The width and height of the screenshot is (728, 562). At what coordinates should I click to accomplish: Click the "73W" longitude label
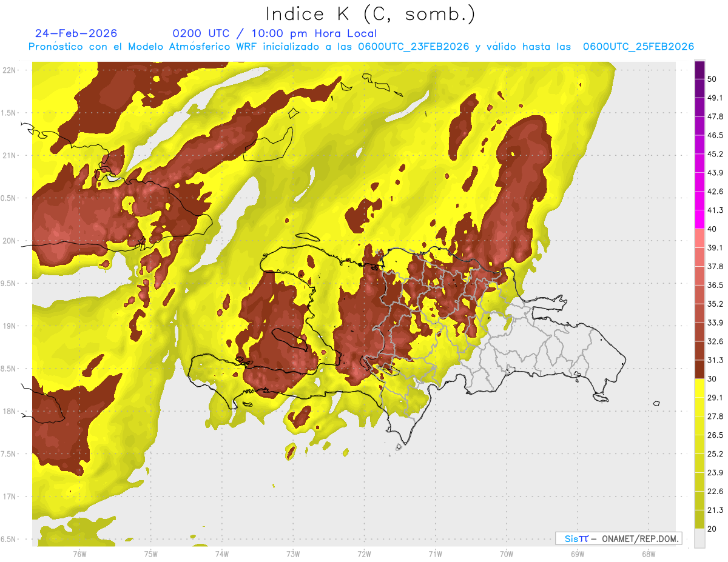point(293,553)
